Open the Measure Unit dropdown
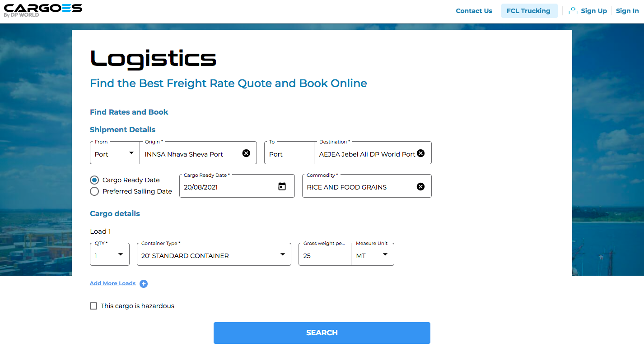Viewport: 644px width, 347px height. pos(385,254)
